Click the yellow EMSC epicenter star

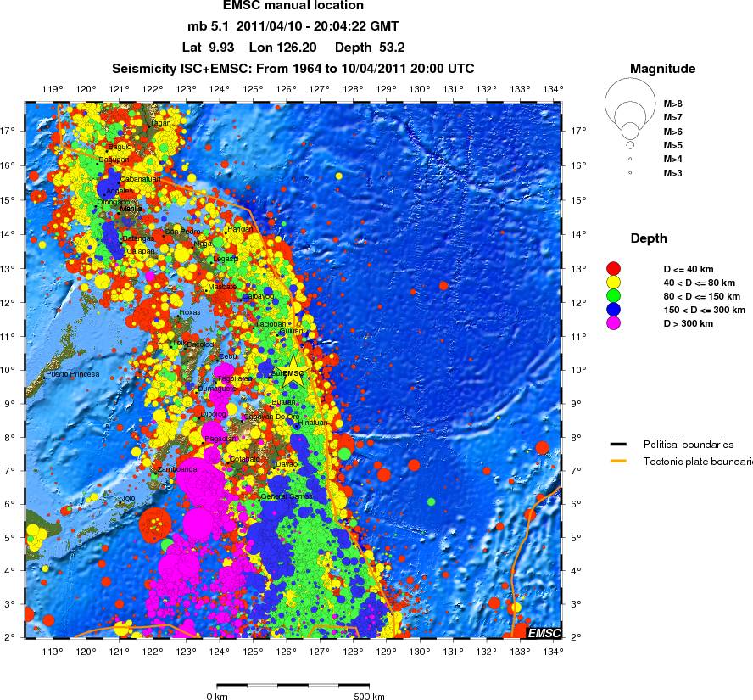coord(293,372)
